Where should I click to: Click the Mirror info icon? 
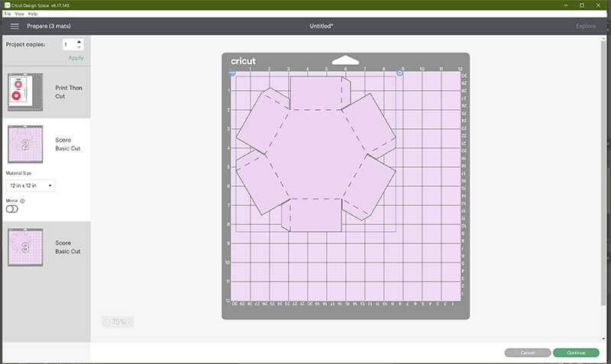(x=22, y=201)
